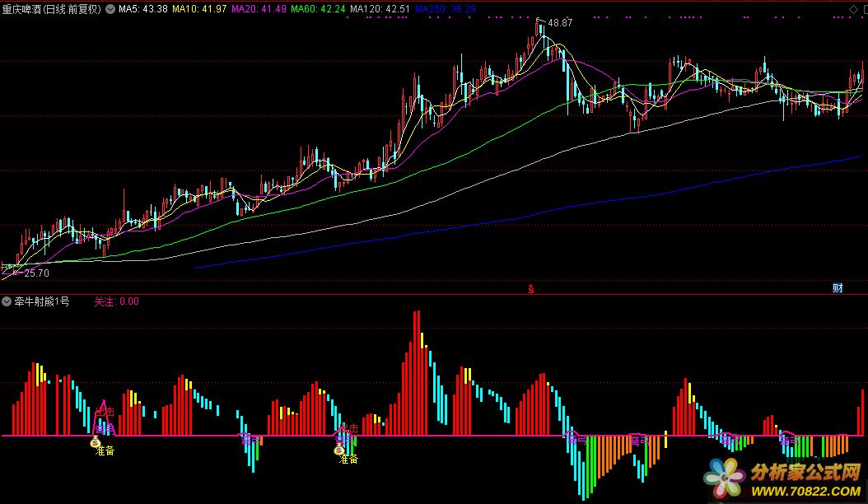
Task: Select the MA10: 41.97 label
Action: coord(199,9)
